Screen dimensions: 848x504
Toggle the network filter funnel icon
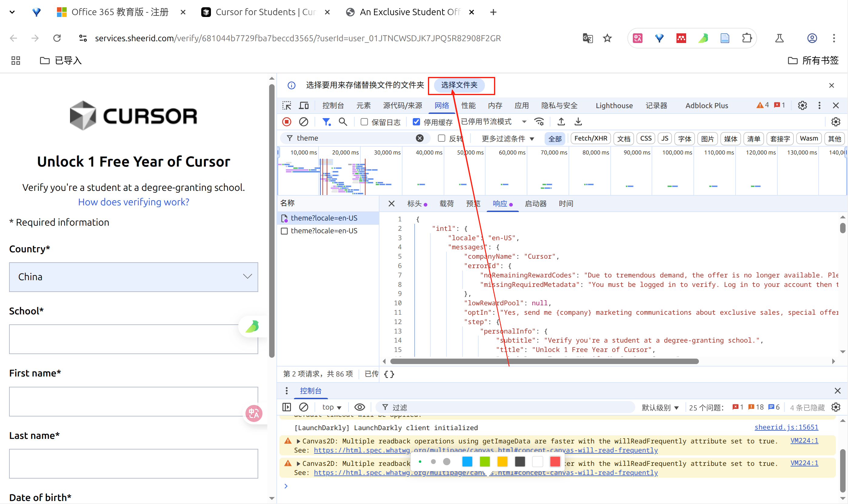click(326, 122)
